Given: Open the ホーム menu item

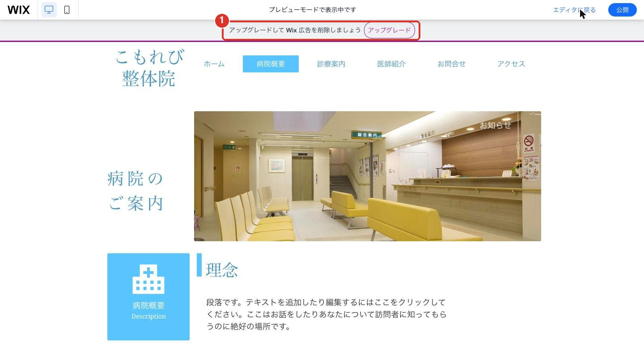Looking at the screenshot, I should pyautogui.click(x=214, y=64).
